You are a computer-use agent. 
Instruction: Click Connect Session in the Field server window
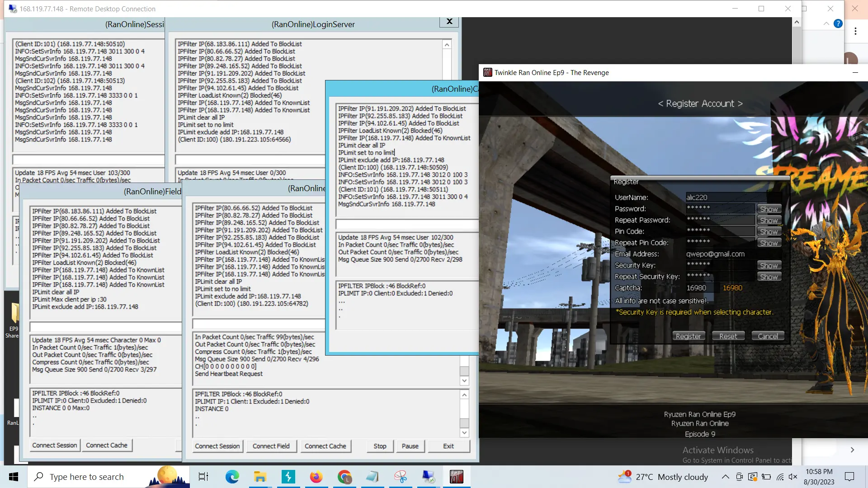[x=55, y=445]
